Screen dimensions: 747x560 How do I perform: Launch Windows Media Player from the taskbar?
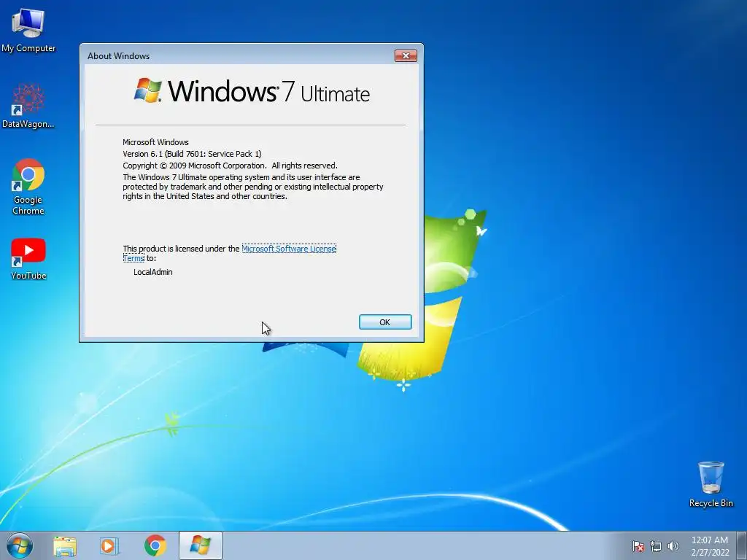tap(109, 546)
